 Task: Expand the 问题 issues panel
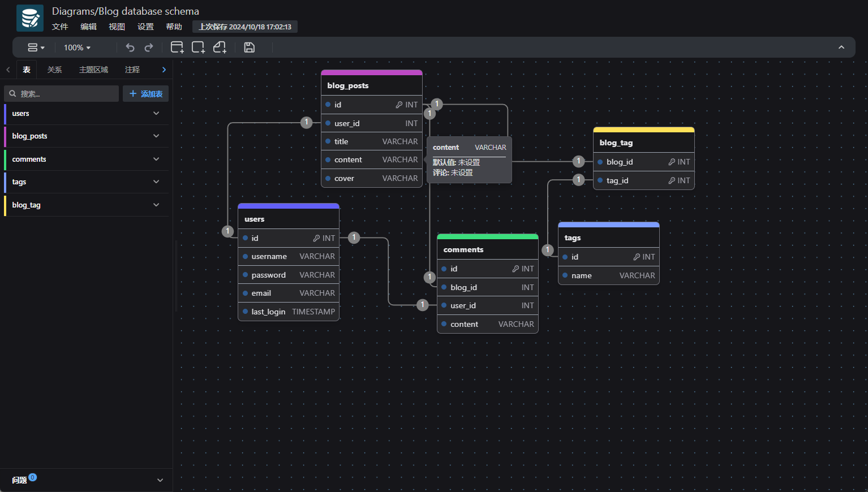tap(160, 480)
